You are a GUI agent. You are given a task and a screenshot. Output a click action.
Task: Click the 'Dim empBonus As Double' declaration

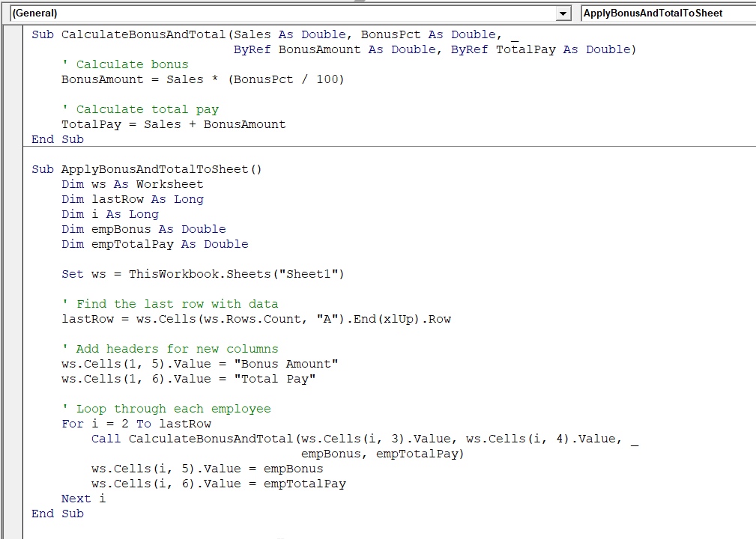143,229
